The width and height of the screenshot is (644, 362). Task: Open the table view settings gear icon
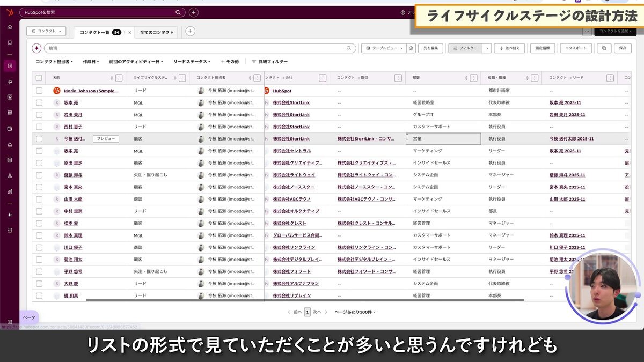coord(412,48)
